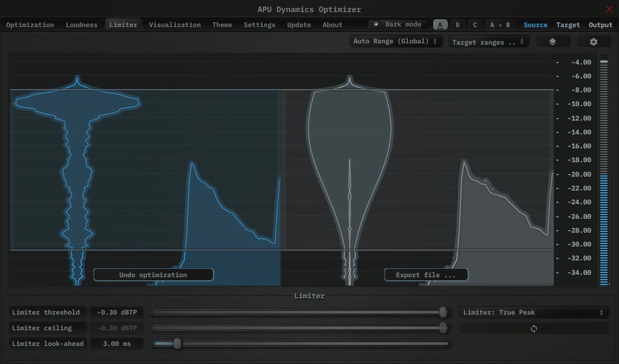Open the Auto Range (Global) dropdown

tap(395, 42)
